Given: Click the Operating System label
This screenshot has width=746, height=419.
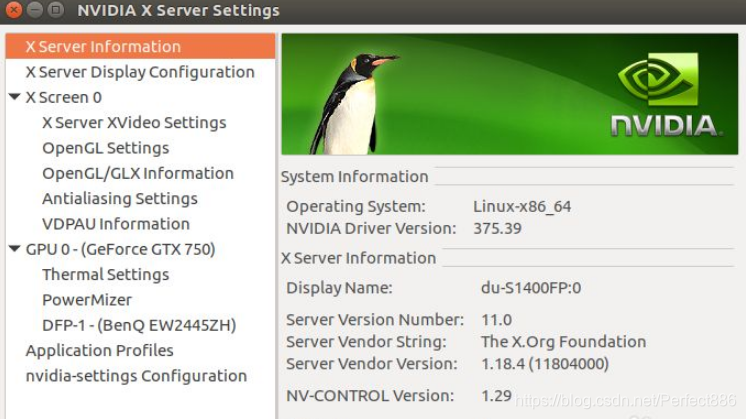Looking at the screenshot, I should pyautogui.click(x=356, y=206).
